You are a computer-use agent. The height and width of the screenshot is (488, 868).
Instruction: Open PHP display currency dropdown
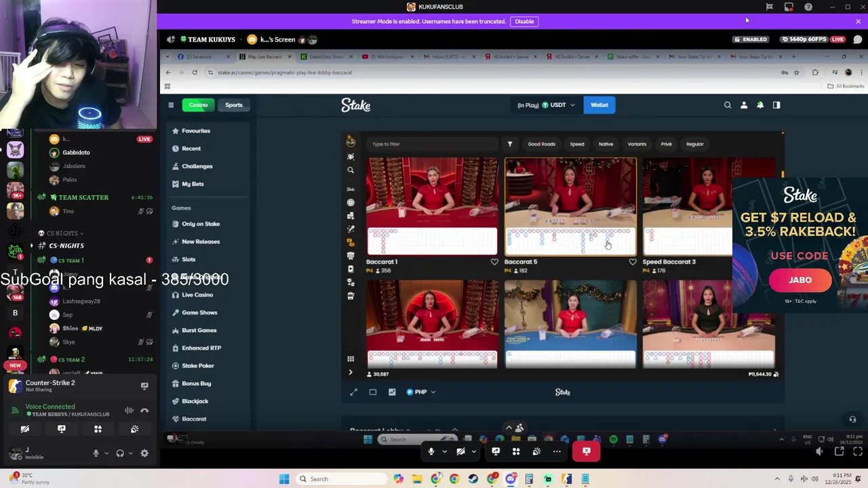(420, 392)
